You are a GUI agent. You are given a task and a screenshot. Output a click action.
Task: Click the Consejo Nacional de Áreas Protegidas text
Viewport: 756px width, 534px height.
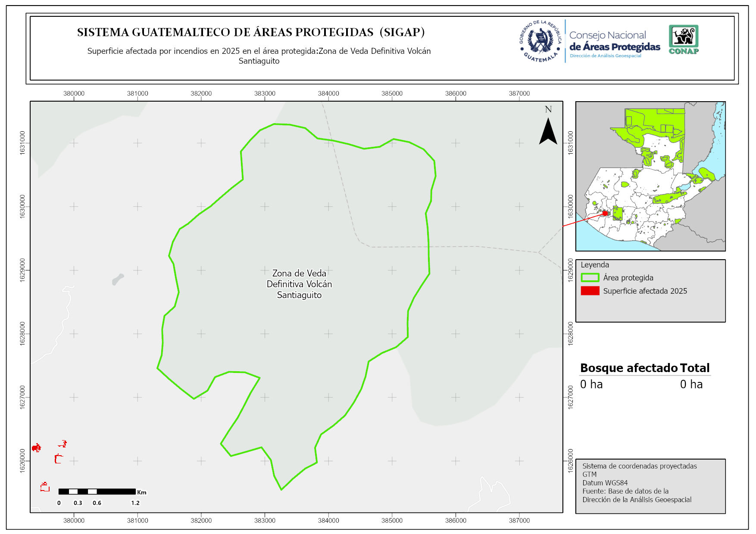pyautogui.click(x=614, y=41)
